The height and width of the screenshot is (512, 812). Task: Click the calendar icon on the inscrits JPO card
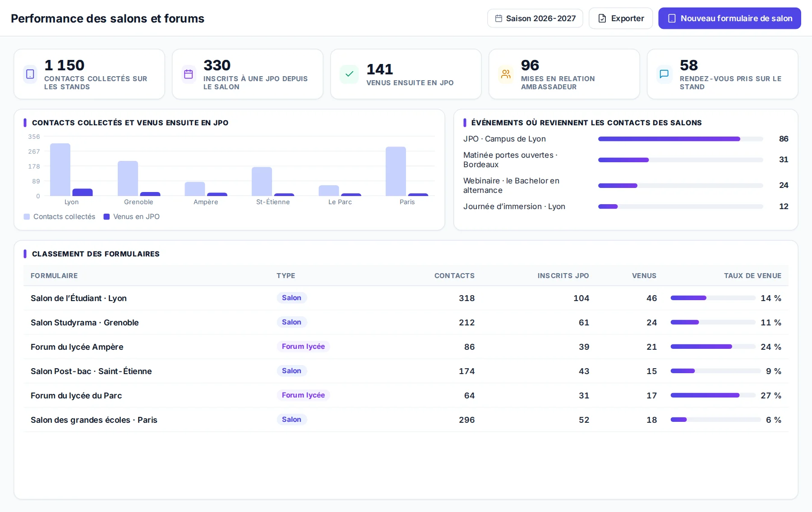point(189,74)
